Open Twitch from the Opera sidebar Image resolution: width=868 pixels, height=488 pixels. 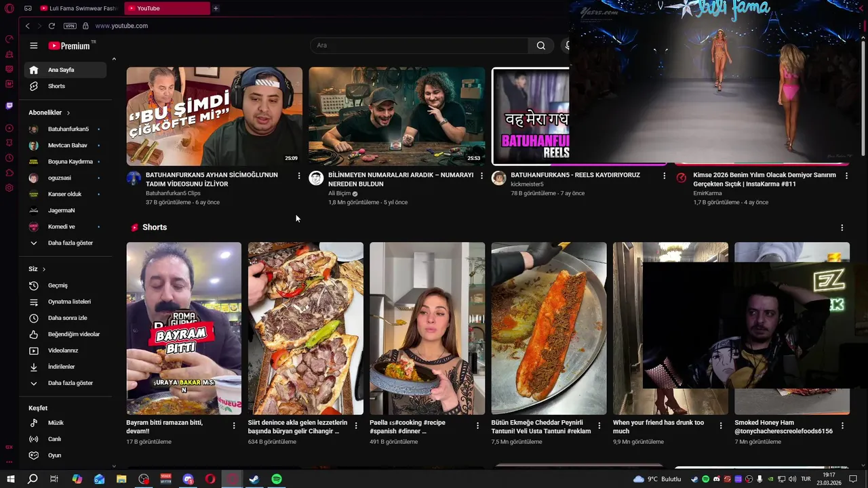click(x=9, y=106)
